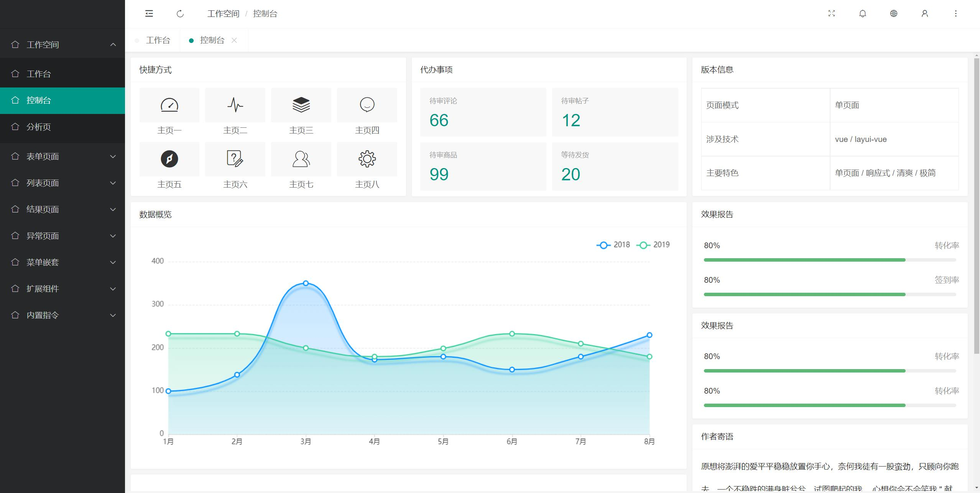Image resolution: width=980 pixels, height=493 pixels.
Task: Open notifications via the bell icon
Action: pos(862,13)
